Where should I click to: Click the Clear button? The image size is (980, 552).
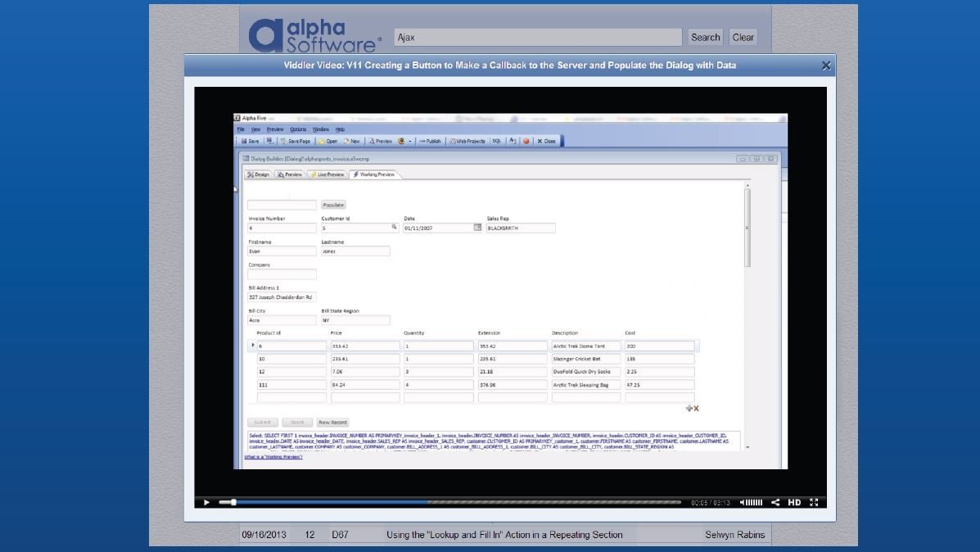tap(743, 38)
